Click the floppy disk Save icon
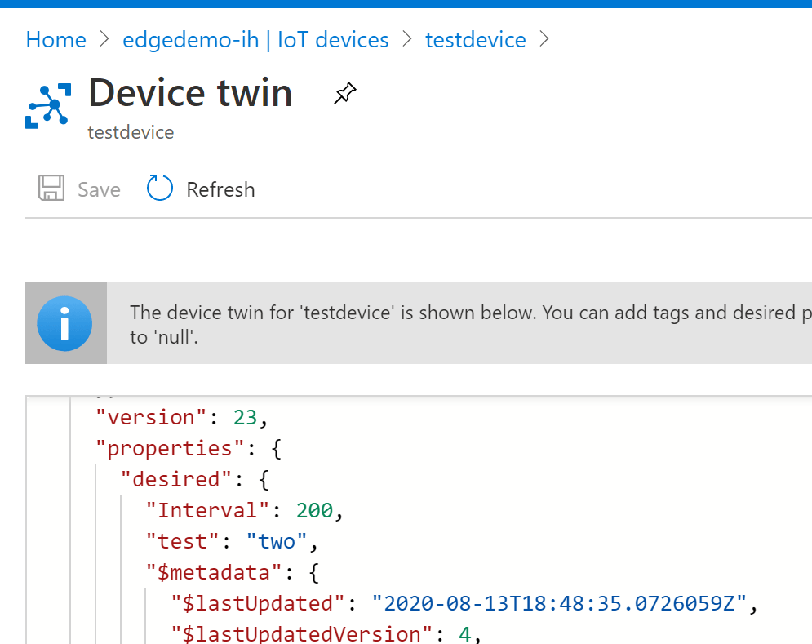Image resolution: width=812 pixels, height=644 pixels. [x=51, y=189]
